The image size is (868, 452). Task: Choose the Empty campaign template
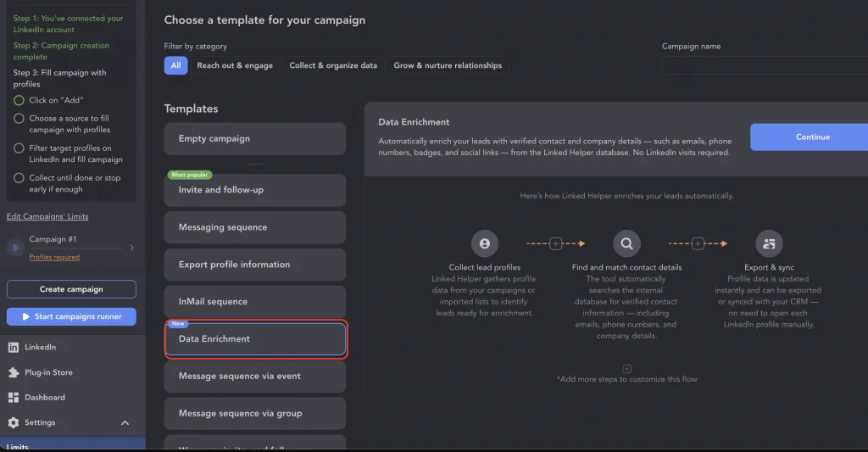pyautogui.click(x=254, y=138)
